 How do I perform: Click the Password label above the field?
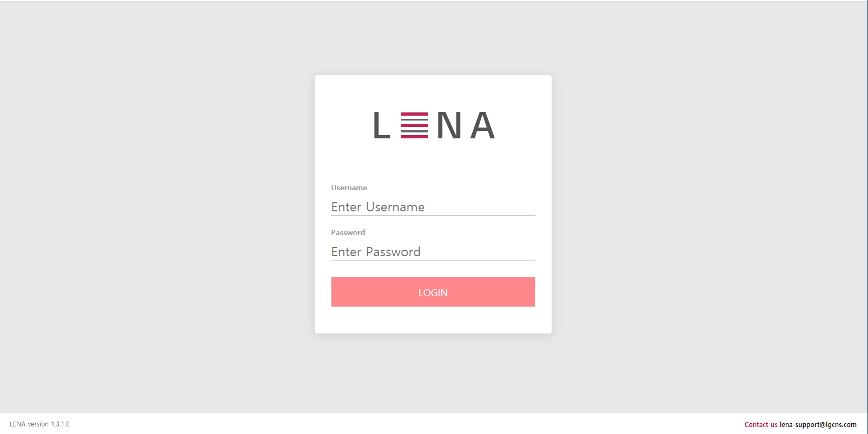tap(348, 232)
